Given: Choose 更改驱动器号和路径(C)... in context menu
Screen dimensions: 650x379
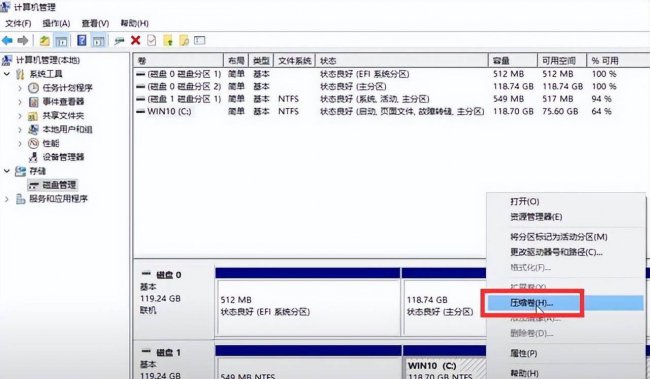Looking at the screenshot, I should [556, 252].
